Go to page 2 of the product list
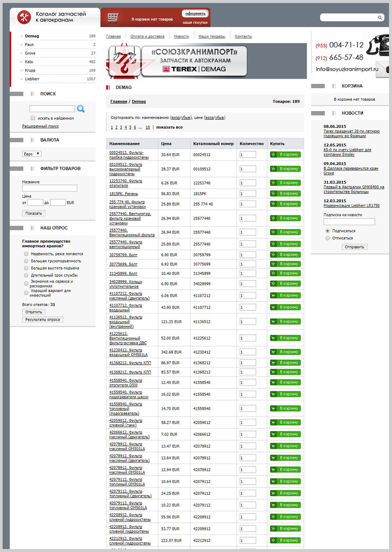This screenshot has width=392, height=552. pos(116,127)
